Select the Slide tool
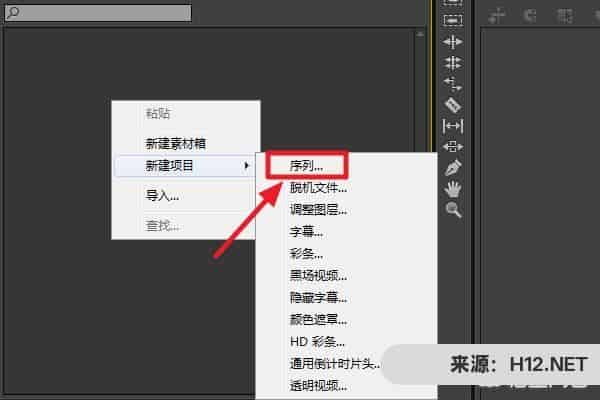 tap(453, 147)
